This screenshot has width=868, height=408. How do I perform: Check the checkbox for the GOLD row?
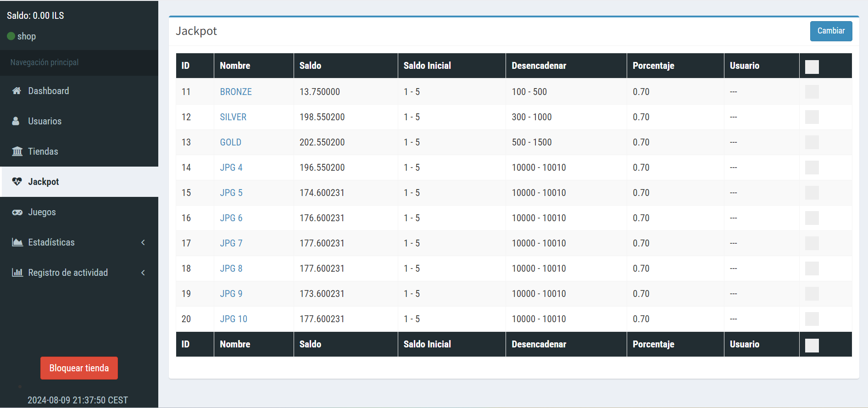pos(812,142)
